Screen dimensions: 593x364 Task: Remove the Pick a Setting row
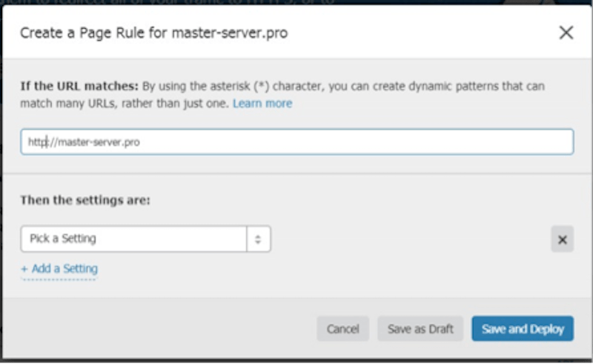point(562,239)
